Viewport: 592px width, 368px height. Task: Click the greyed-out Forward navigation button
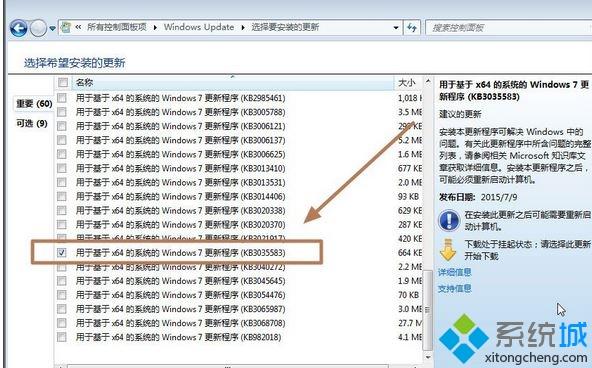38,28
